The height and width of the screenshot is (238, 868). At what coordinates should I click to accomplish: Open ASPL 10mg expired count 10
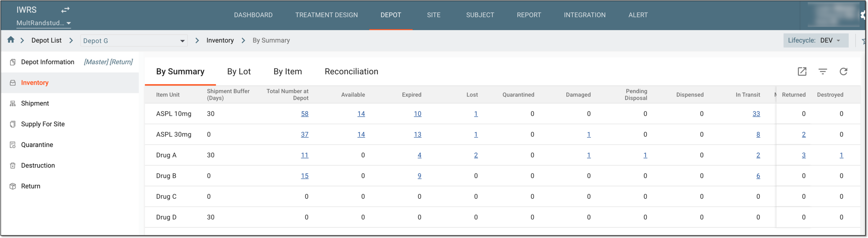coord(418,114)
